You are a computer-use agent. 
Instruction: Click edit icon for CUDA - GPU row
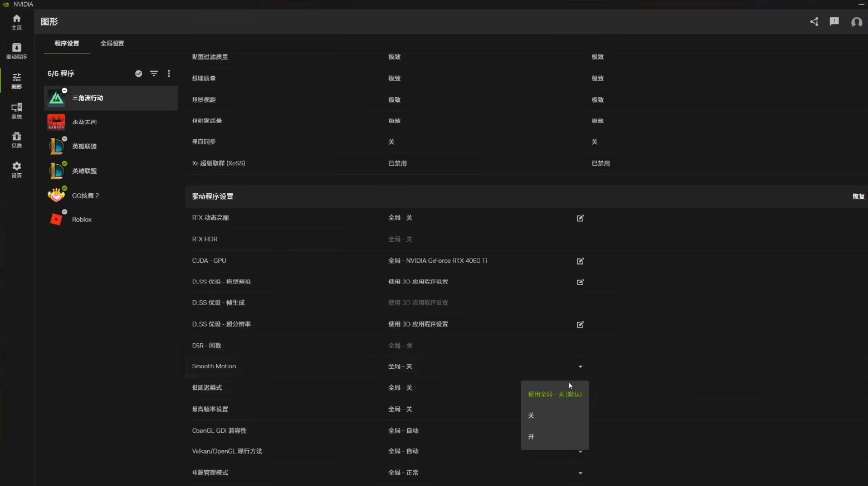(x=580, y=261)
